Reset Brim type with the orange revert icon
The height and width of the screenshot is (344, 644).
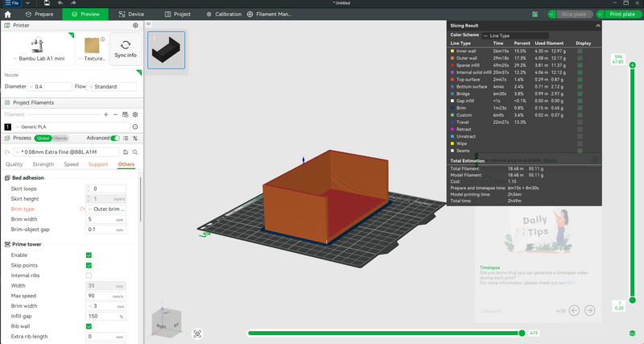tap(82, 209)
